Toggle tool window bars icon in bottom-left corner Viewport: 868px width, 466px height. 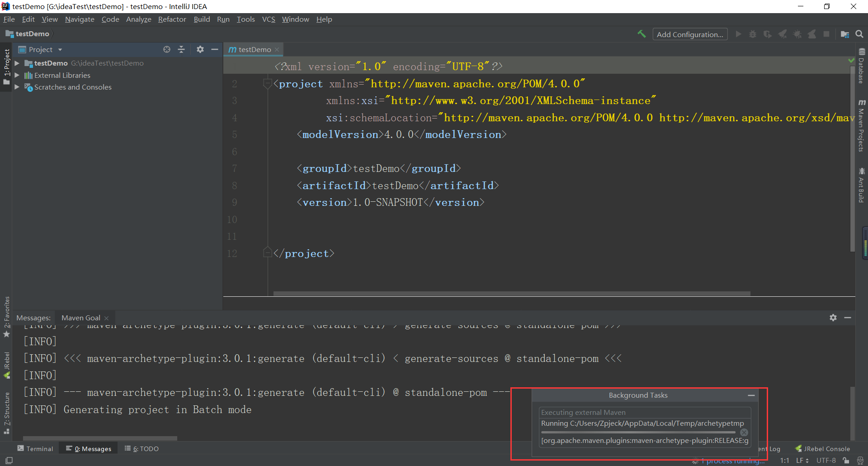pyautogui.click(x=9, y=461)
